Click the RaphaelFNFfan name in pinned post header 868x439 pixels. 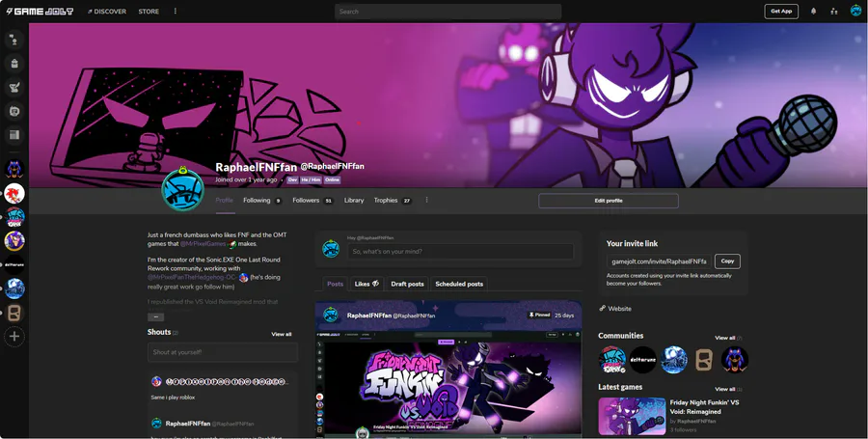(x=368, y=315)
